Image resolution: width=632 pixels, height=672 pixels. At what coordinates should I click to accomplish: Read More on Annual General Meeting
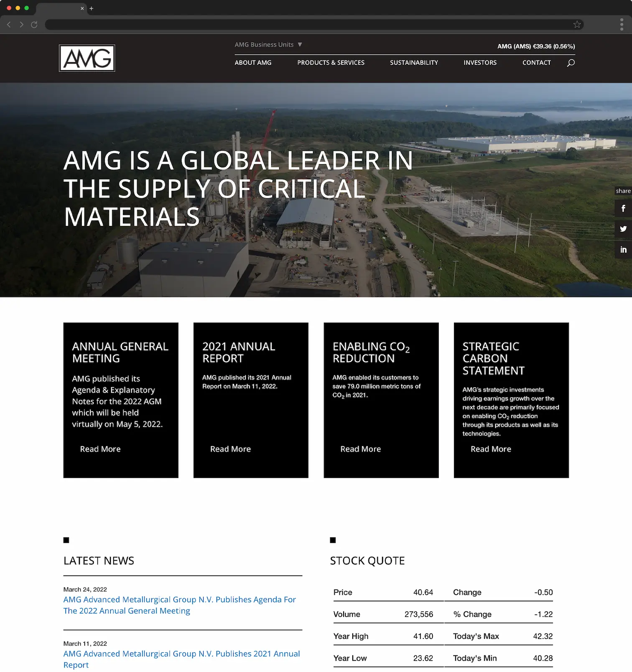click(x=100, y=449)
